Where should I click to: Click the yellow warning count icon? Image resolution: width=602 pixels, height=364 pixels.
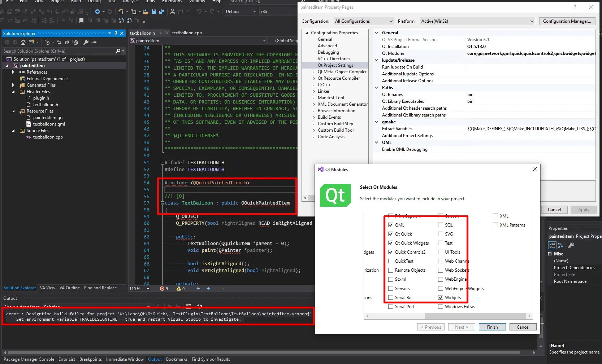point(179,289)
